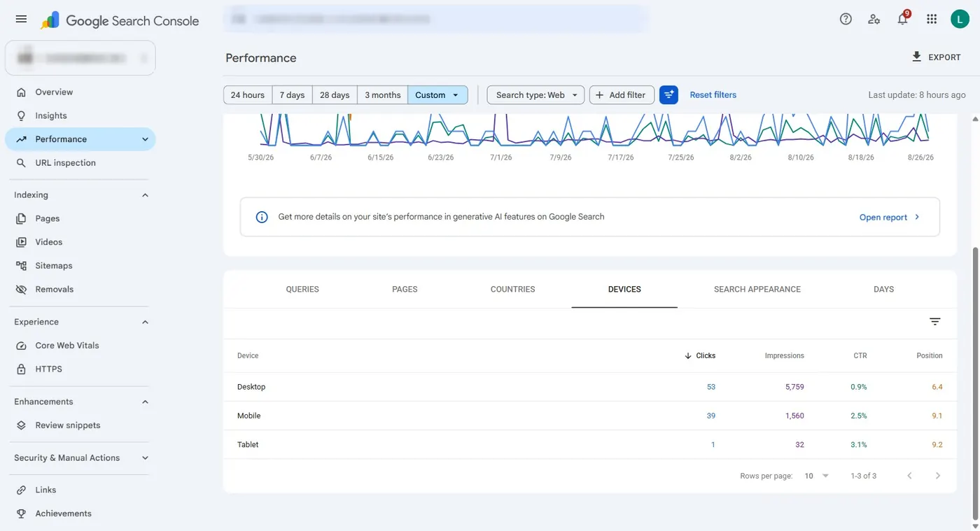
Task: Open the account avatar L
Action: 960,19
